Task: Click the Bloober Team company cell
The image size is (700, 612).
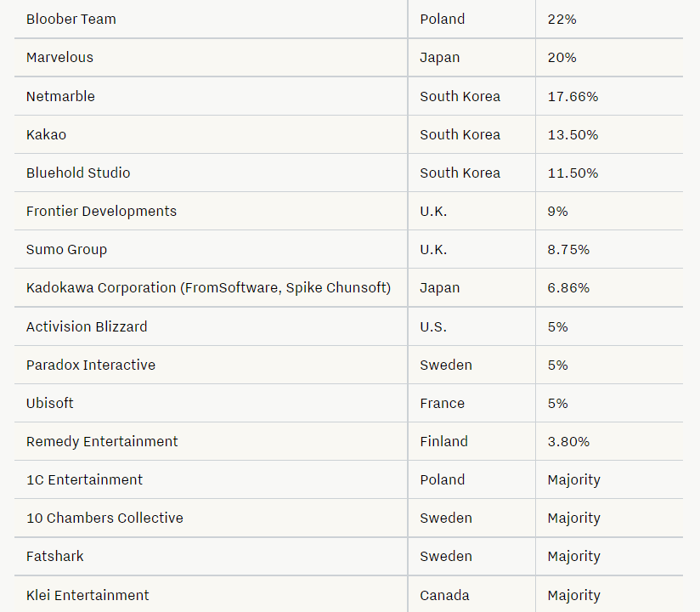Action: pos(71,19)
